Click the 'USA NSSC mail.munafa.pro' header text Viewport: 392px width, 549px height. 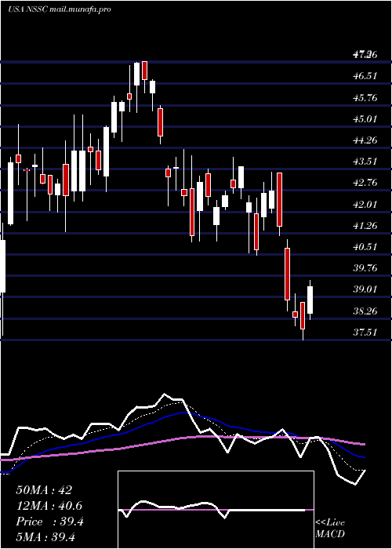59,9
